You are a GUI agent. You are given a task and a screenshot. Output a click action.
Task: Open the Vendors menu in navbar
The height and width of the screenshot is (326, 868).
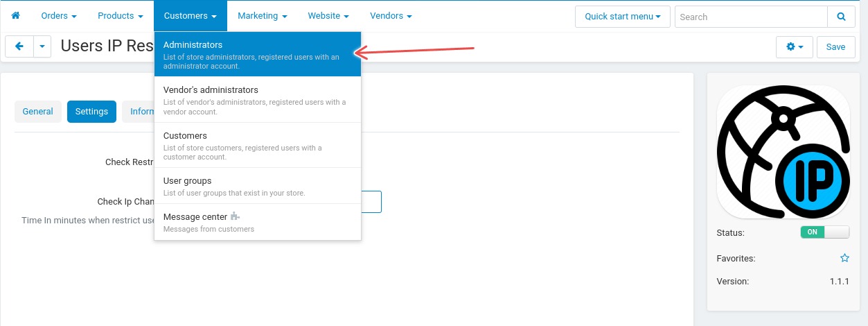pyautogui.click(x=391, y=15)
